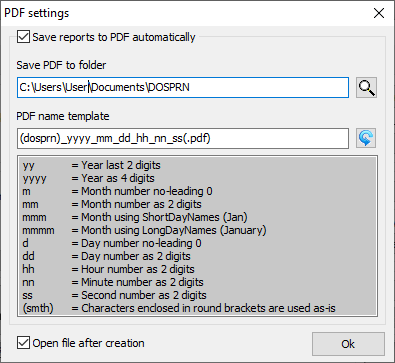Toggle Save reports to PDF automatically checkbox
Viewport: 395px width, 363px height.
click(23, 37)
